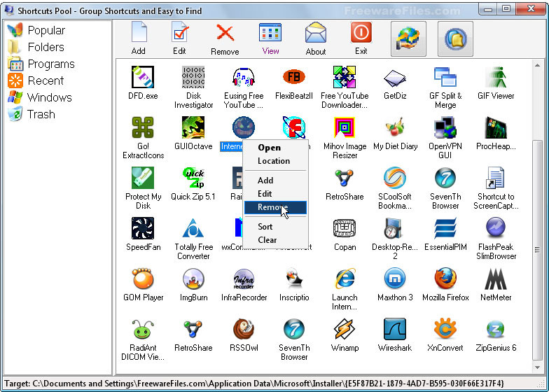The image size is (549, 392).
Task: Click the Exit toolbar button
Action: click(361, 38)
